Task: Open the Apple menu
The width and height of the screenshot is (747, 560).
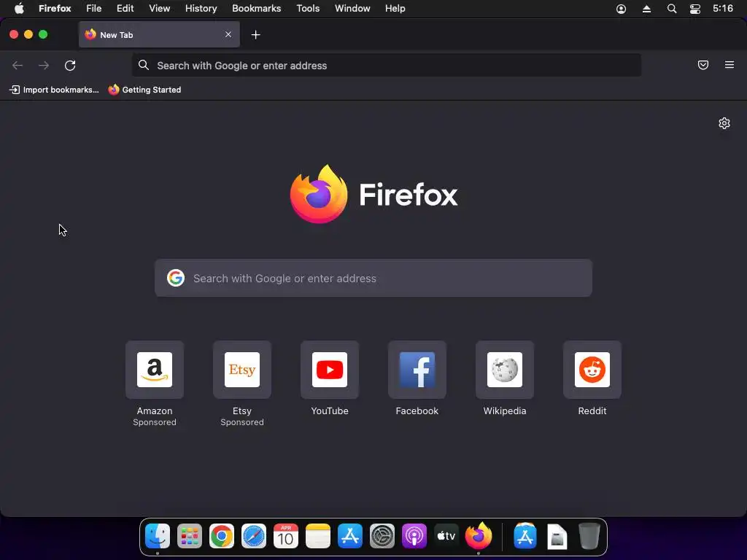Action: tap(19, 9)
